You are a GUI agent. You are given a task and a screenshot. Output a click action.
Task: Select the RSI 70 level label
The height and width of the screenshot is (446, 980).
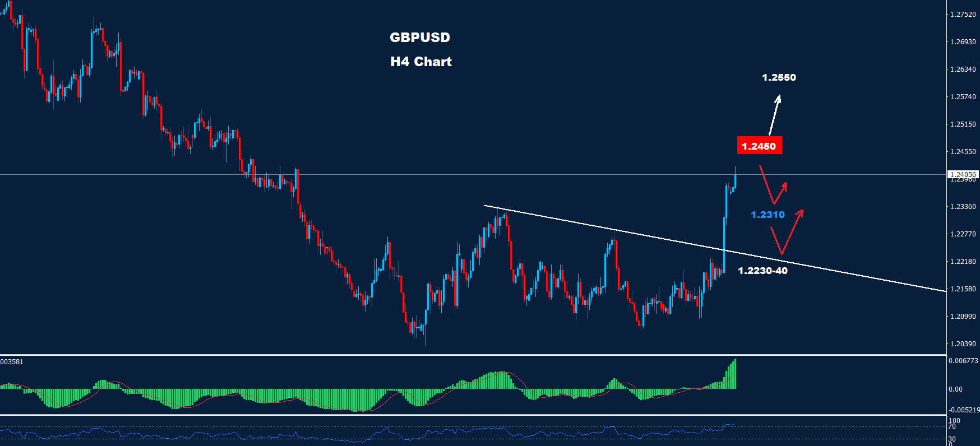click(x=951, y=427)
